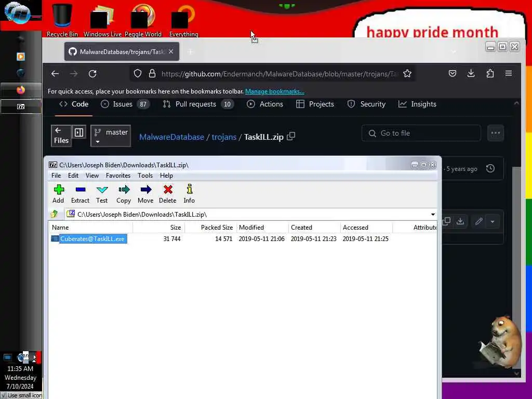Click the Files back button on GitHub
Screen dimensions: 532x399
61,136
